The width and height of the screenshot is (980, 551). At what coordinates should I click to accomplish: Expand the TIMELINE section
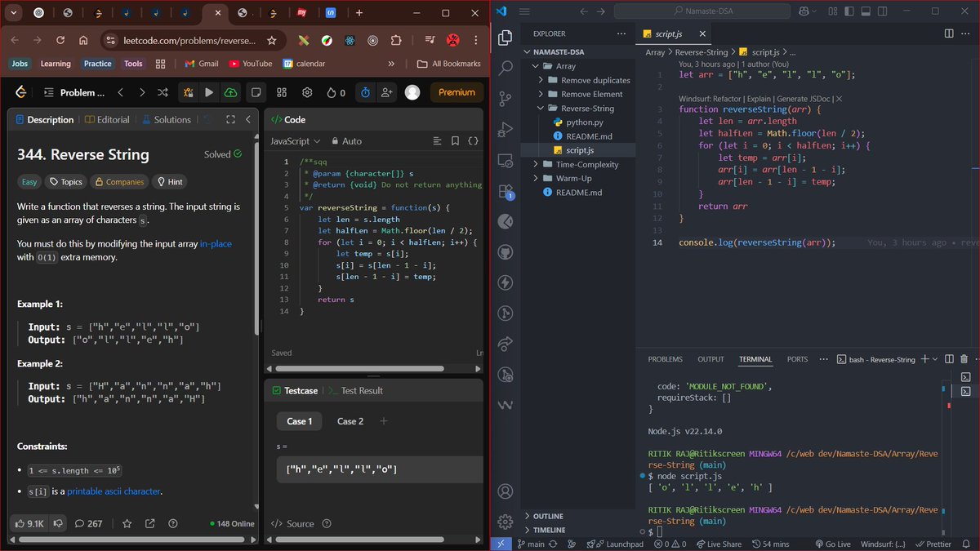tap(549, 530)
